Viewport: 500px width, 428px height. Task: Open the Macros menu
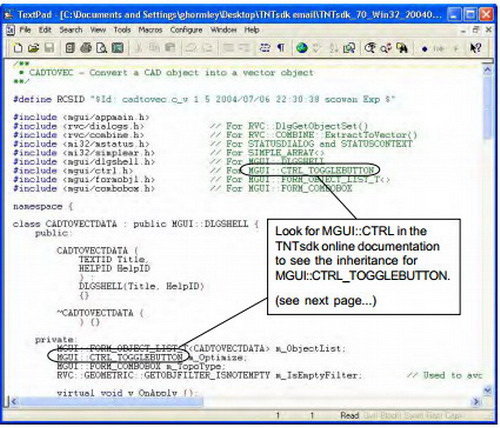[150, 30]
